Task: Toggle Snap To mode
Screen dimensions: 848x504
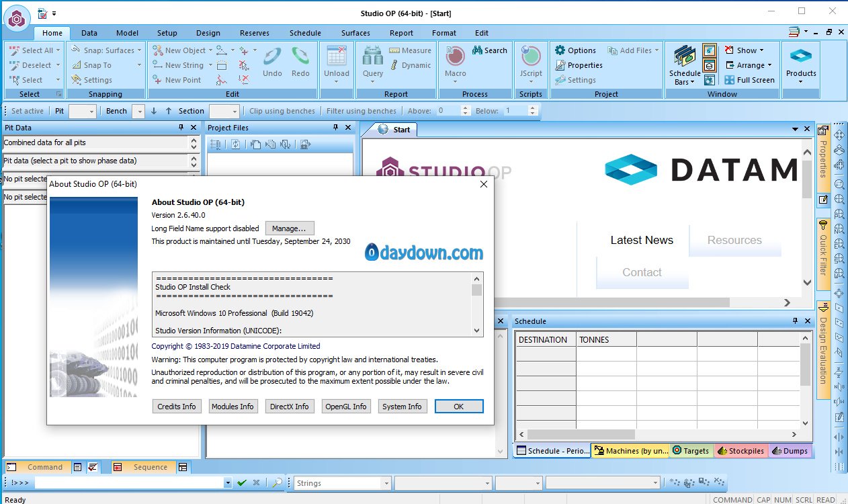Action: click(91, 65)
